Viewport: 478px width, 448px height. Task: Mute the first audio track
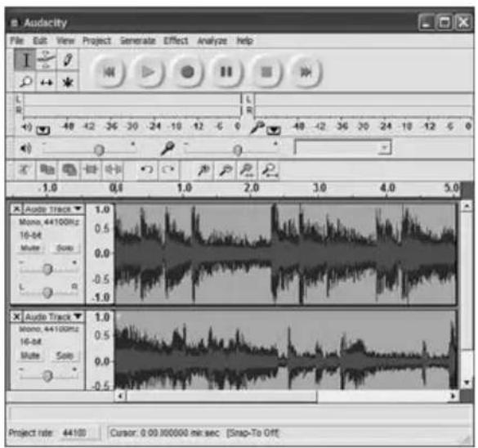click(x=30, y=248)
